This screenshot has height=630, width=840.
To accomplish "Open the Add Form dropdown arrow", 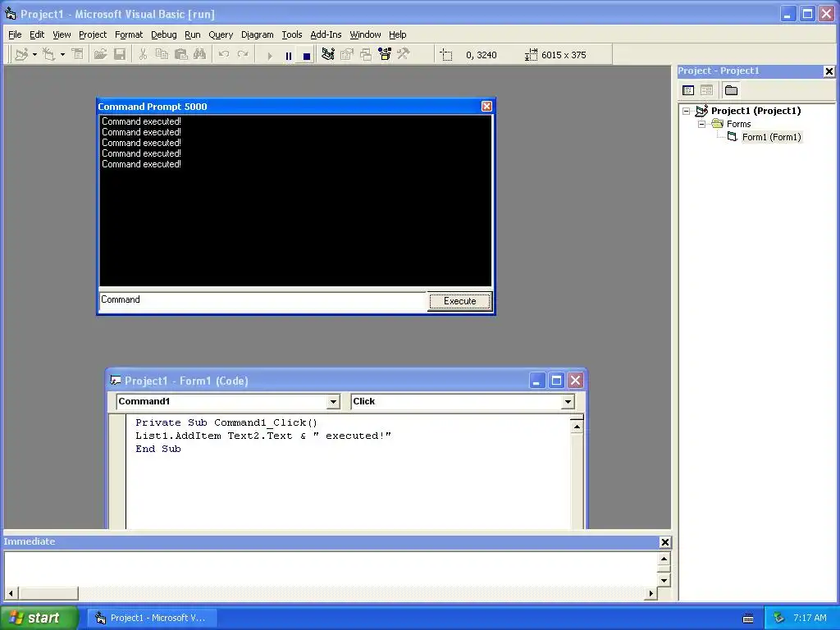I will [x=62, y=54].
